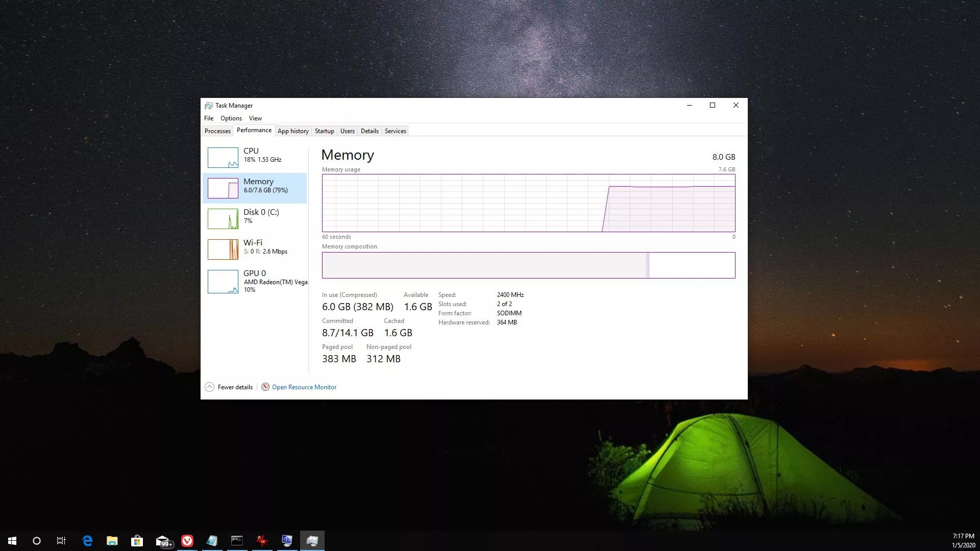This screenshot has width=980, height=551.
Task: Open the Mail app with 99+ badge
Action: click(x=162, y=541)
